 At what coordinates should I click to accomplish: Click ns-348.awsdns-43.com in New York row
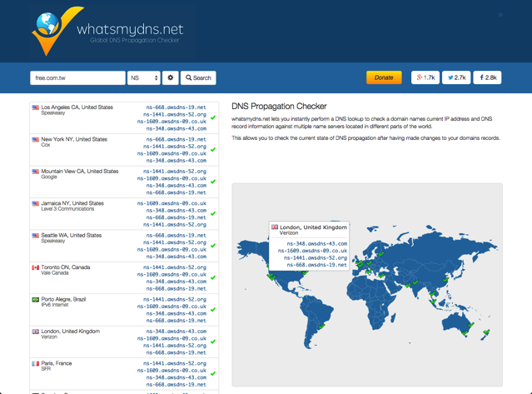pyautogui.click(x=177, y=161)
